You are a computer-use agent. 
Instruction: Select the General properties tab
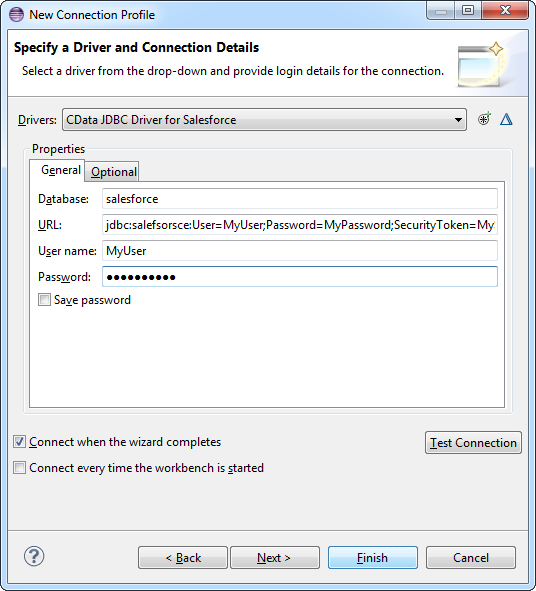click(x=61, y=170)
